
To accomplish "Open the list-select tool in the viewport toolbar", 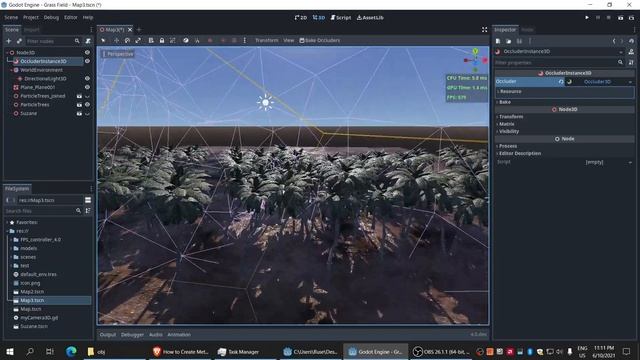I will (151, 40).
